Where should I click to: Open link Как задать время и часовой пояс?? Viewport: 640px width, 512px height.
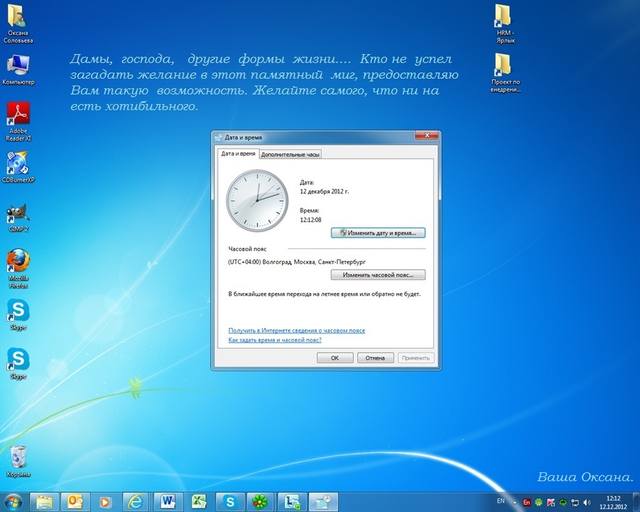click(x=275, y=340)
